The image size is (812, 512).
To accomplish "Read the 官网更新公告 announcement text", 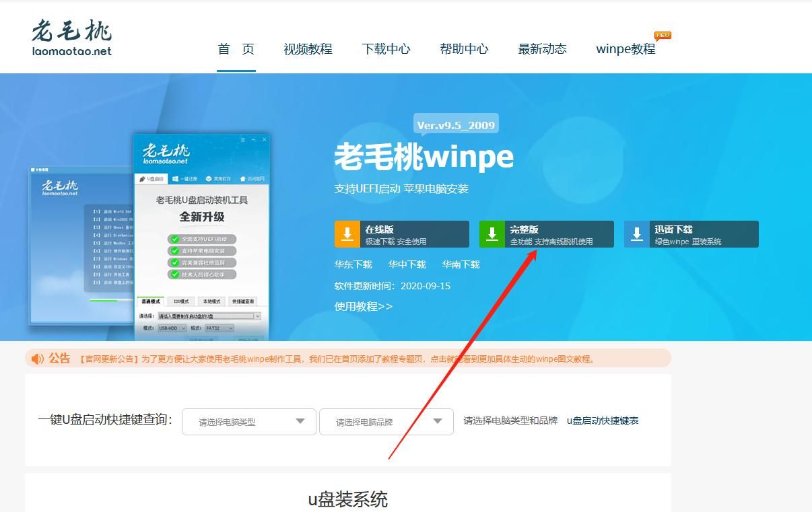I will point(338,359).
